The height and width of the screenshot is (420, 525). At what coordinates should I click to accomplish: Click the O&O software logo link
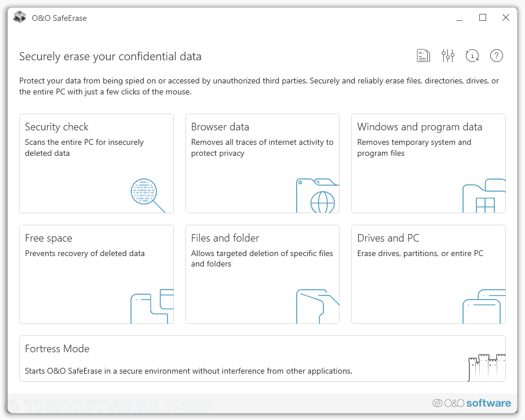point(472,403)
